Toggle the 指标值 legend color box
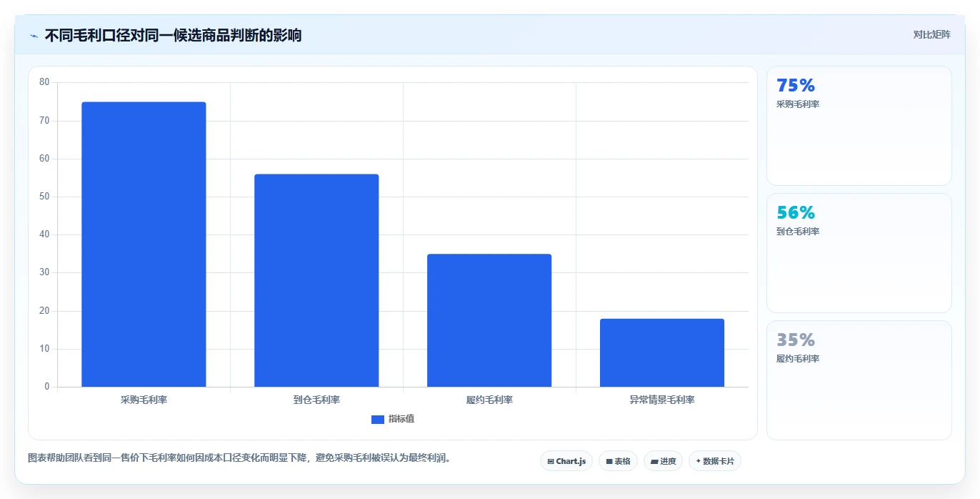Viewport: 980px width, 499px height. click(x=378, y=419)
